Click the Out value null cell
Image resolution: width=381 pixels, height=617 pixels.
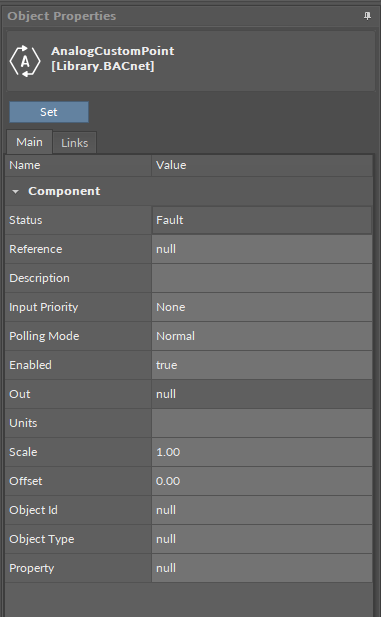coord(262,394)
